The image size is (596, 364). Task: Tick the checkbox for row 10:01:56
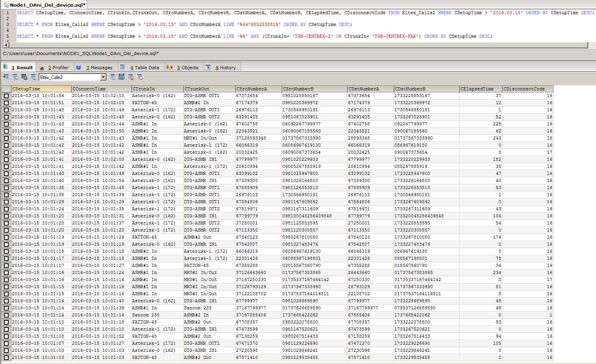coord(6,96)
